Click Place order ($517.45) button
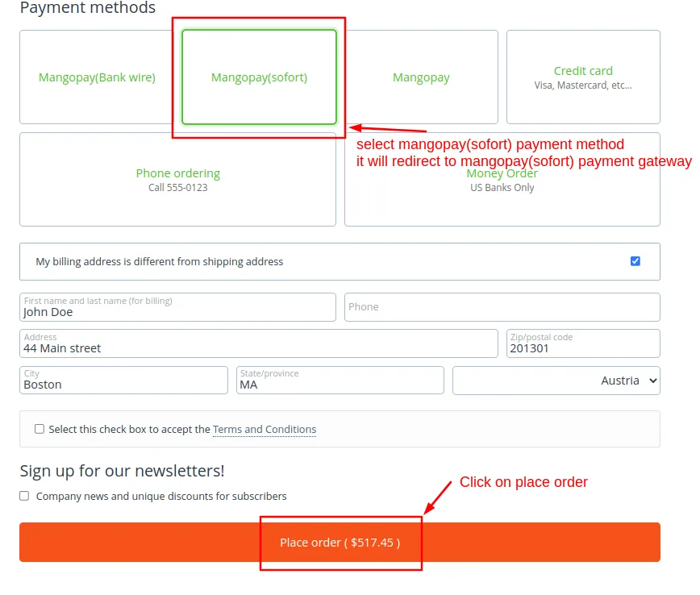 pyautogui.click(x=340, y=543)
